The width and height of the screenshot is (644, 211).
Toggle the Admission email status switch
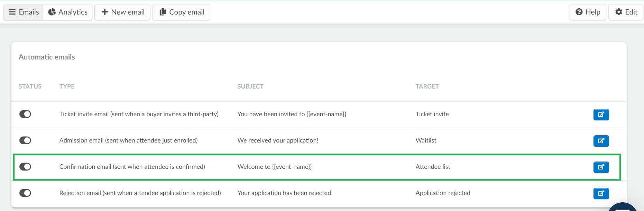(25, 140)
